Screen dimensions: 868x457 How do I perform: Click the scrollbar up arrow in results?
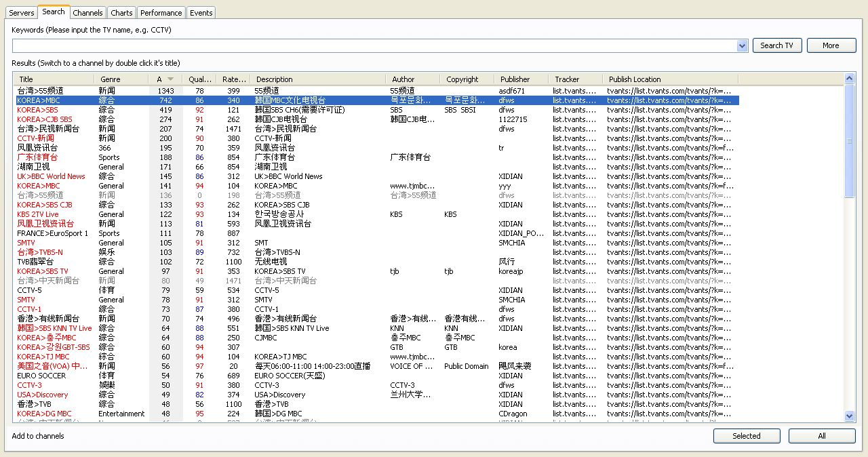[x=850, y=79]
